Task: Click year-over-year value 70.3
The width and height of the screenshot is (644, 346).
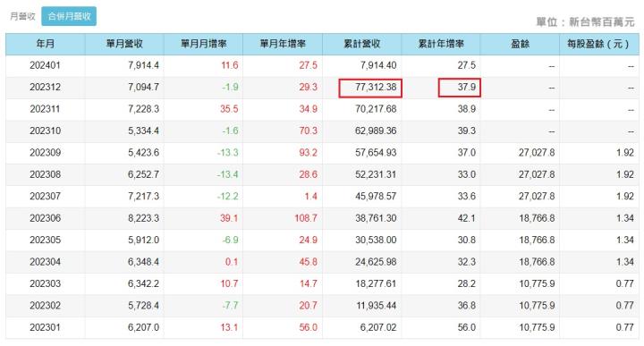Action: (308, 131)
